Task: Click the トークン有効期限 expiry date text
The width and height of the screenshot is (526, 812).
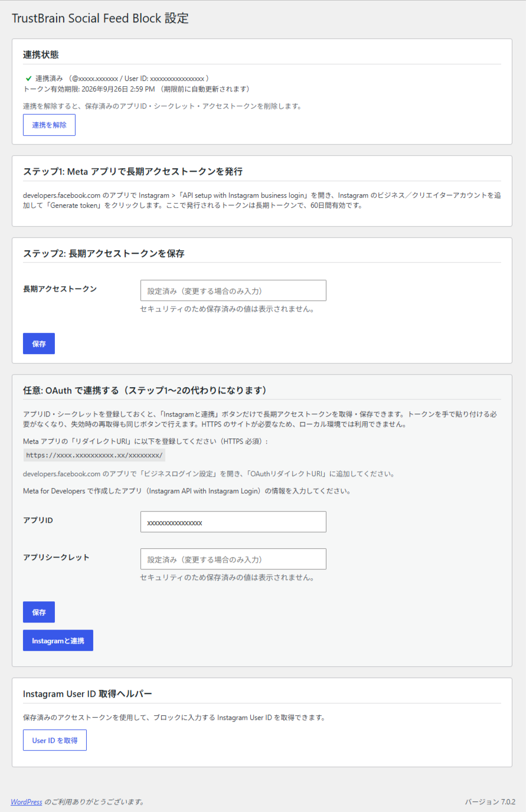Action: click(136, 89)
